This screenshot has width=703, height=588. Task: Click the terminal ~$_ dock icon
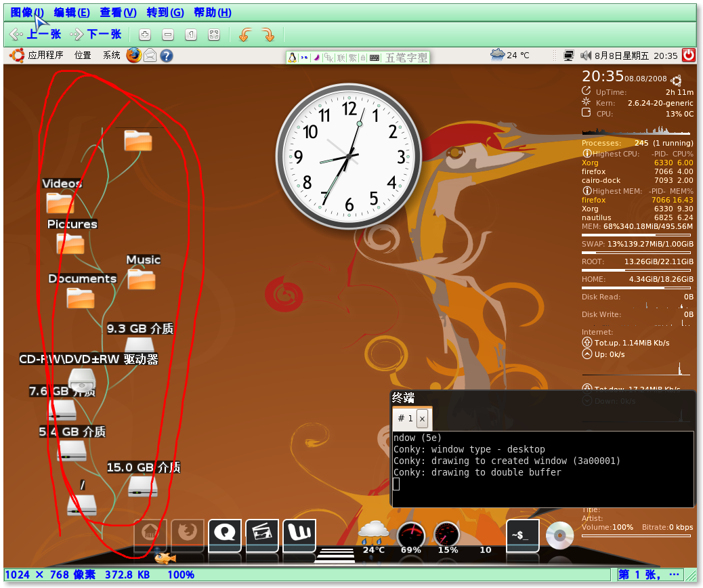pos(522,534)
